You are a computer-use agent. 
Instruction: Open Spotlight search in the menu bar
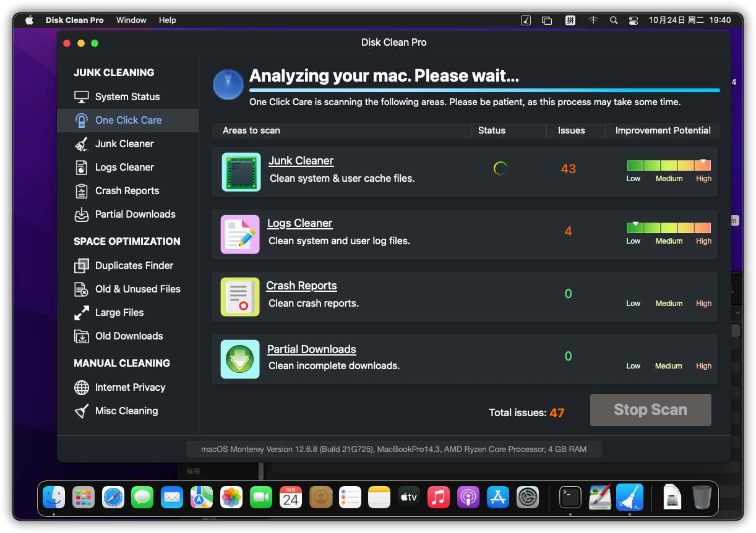coord(614,20)
